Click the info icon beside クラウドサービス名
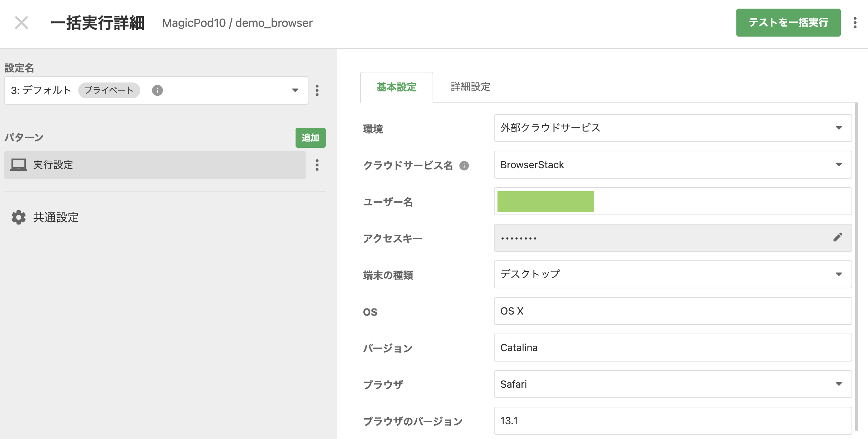Image resolution: width=868 pixels, height=439 pixels. pos(464,166)
